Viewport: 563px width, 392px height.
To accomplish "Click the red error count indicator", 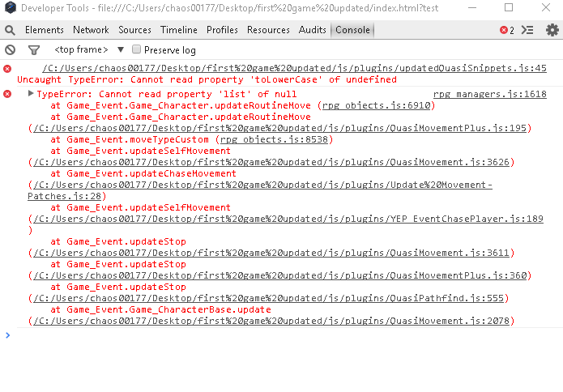I will coord(506,30).
